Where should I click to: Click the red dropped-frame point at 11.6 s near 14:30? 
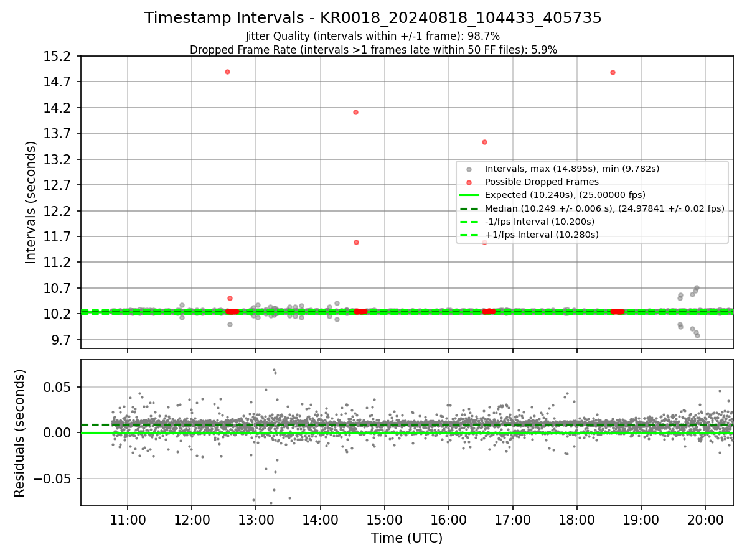pos(356,242)
